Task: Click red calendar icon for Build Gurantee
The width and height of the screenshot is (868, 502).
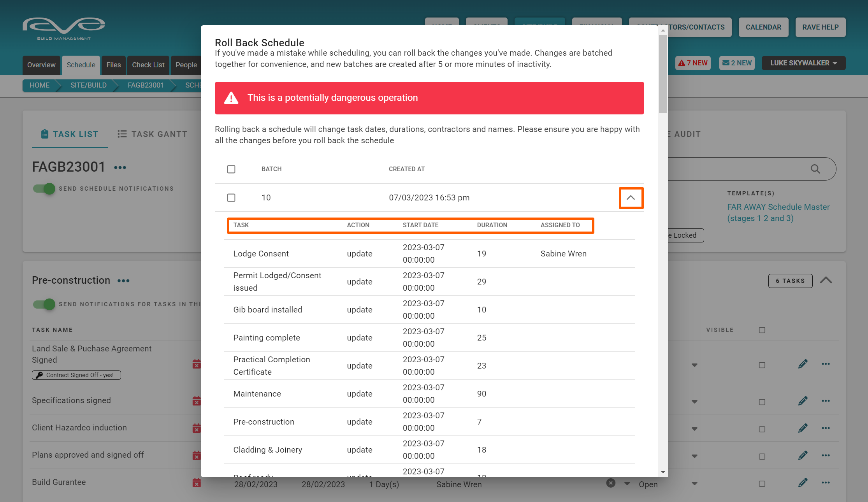Action: [x=197, y=483]
